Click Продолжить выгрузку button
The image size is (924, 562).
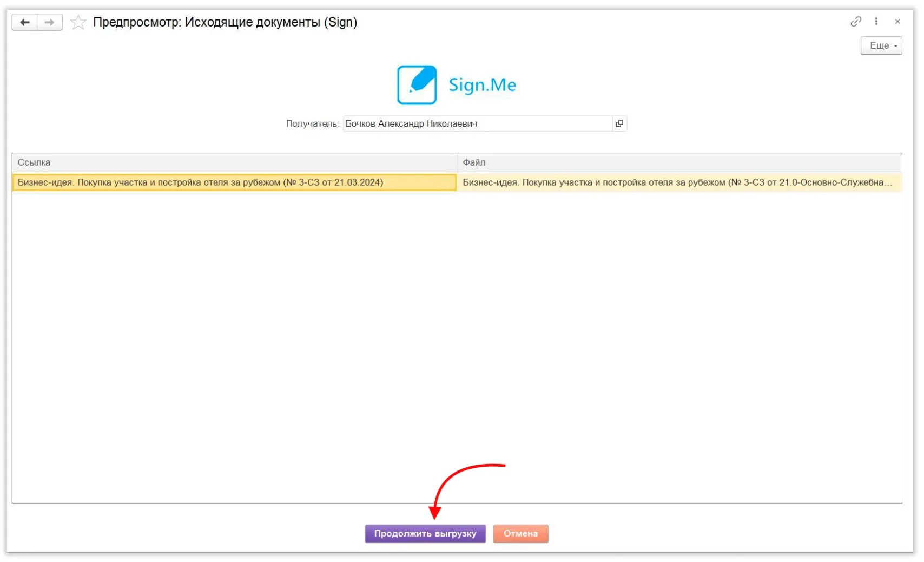(425, 534)
